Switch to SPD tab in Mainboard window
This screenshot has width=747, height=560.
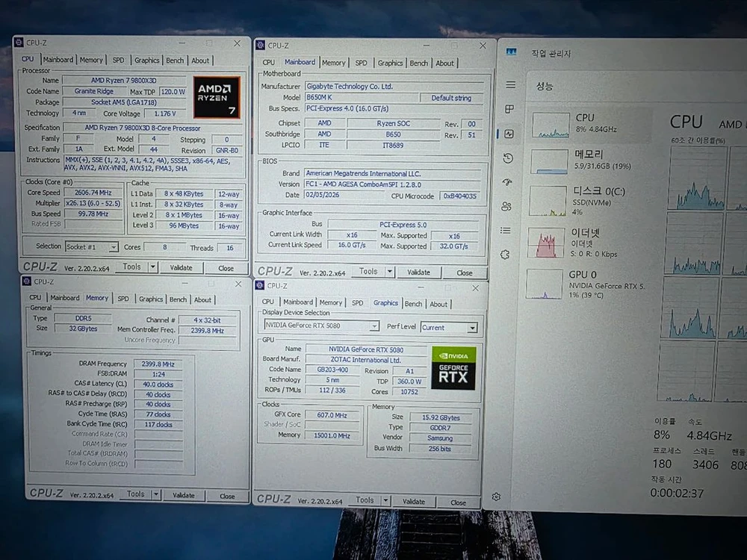tap(361, 63)
